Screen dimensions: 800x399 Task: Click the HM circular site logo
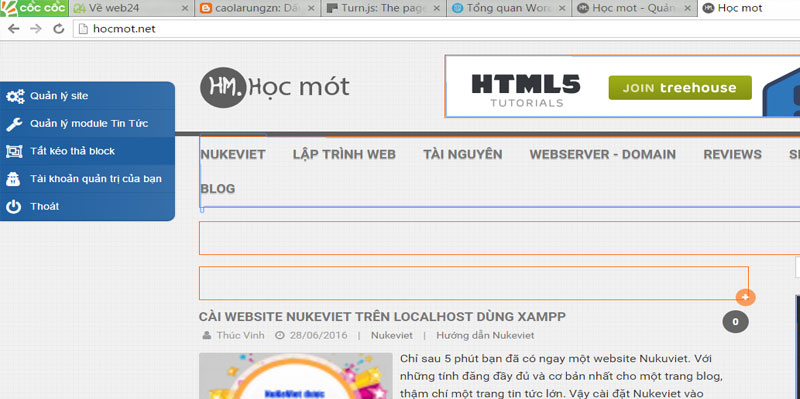click(223, 87)
